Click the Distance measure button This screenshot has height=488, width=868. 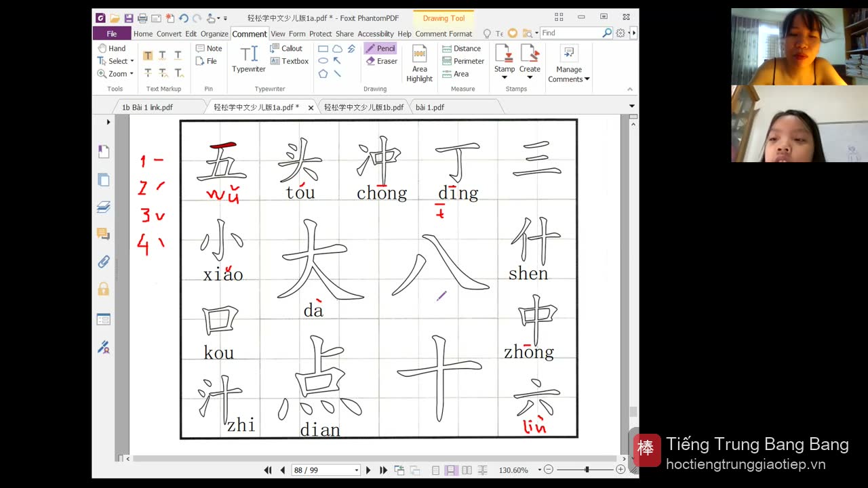461,48
